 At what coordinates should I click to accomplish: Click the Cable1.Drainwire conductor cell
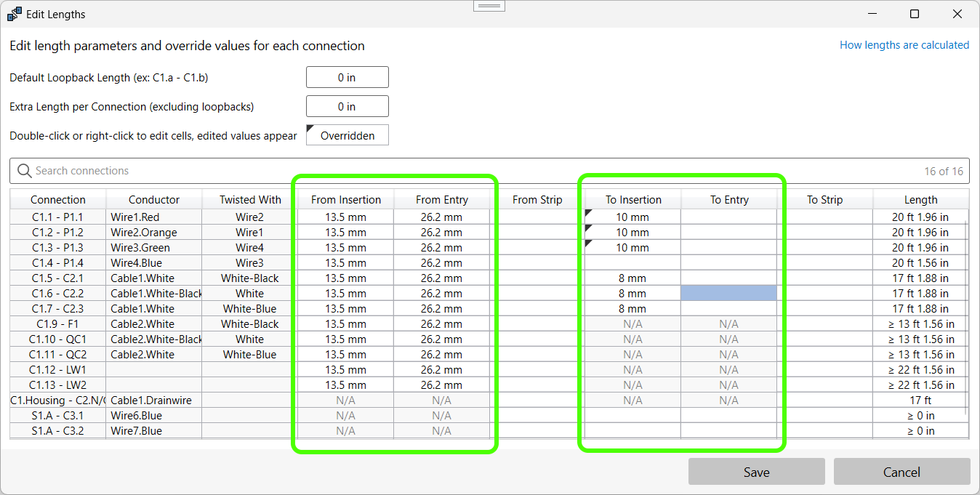(154, 400)
